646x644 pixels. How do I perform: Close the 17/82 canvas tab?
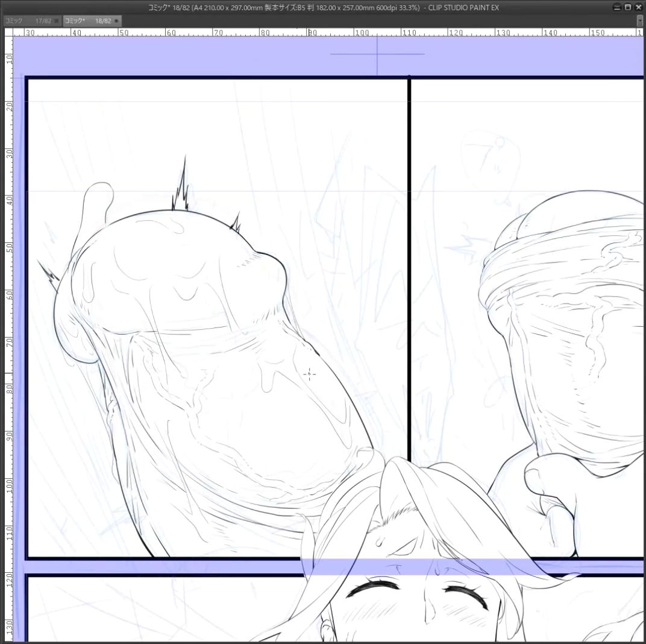coord(57,21)
